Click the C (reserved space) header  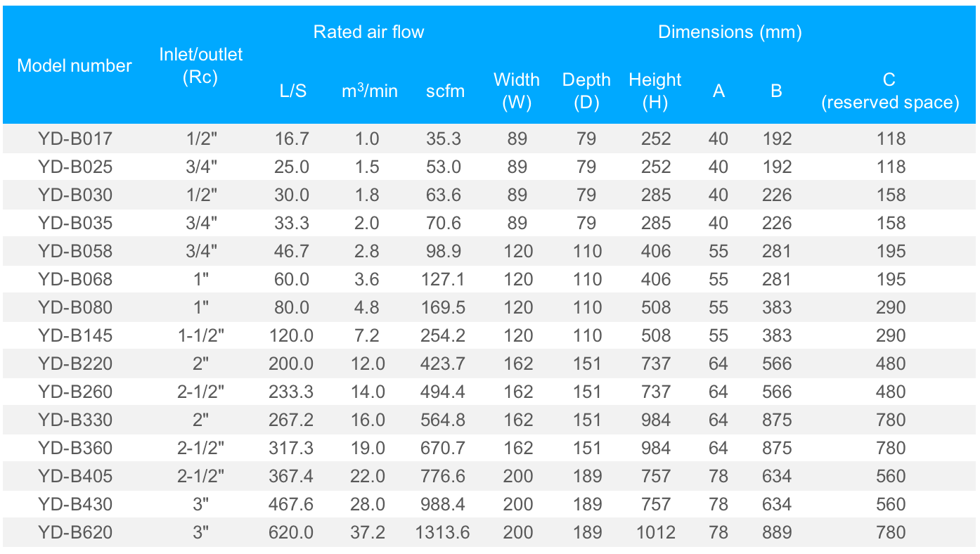point(890,91)
